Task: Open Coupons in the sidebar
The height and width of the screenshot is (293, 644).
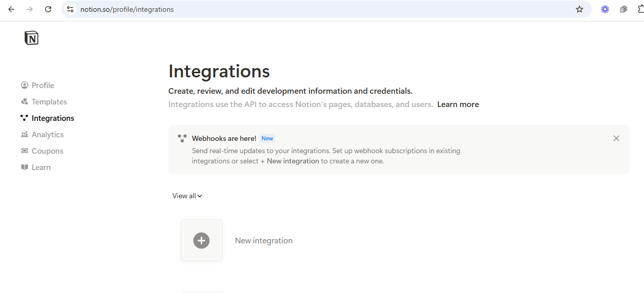Action: [x=48, y=151]
